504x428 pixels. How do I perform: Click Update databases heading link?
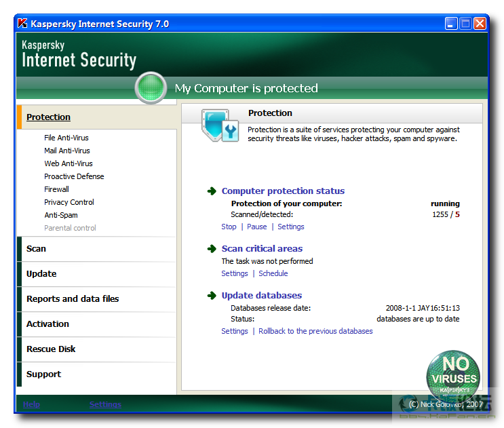click(261, 295)
